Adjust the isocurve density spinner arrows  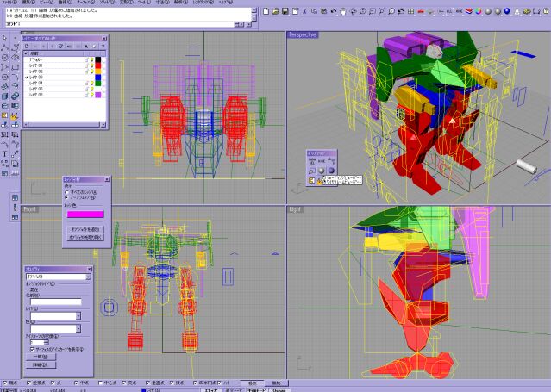(47, 342)
